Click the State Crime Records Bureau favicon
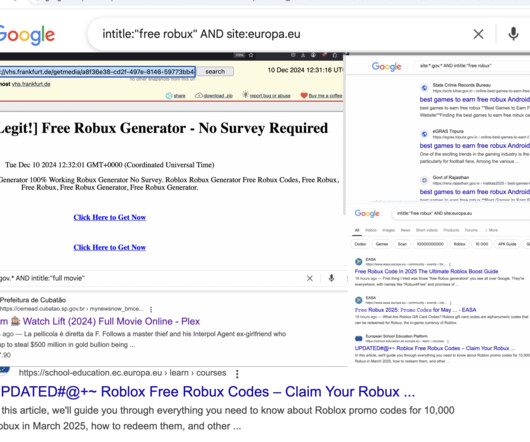The image size is (530, 442). (x=424, y=88)
